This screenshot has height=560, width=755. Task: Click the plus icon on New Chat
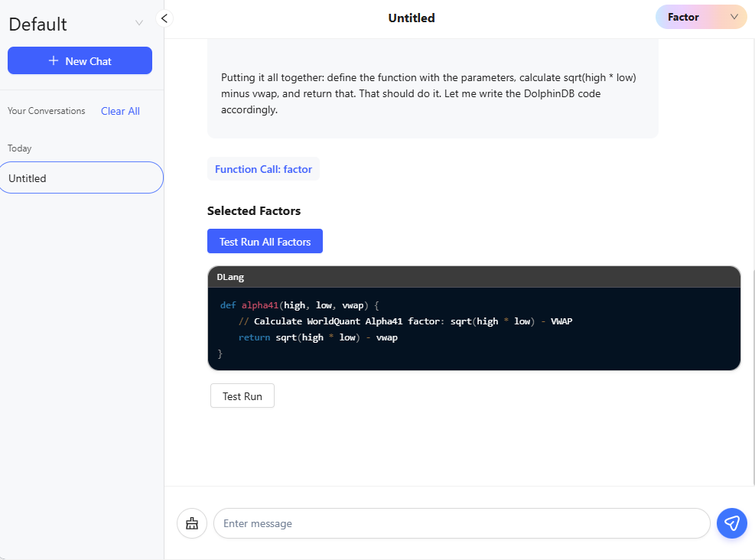54,61
